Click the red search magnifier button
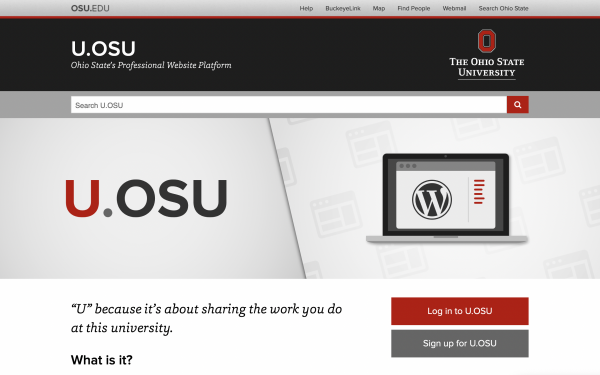This screenshot has height=375, width=600. (x=517, y=105)
